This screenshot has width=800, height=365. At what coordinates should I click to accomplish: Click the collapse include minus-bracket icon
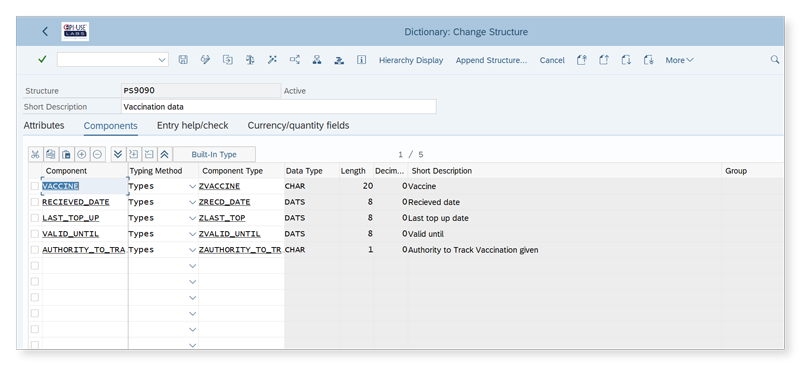pyautogui.click(x=149, y=154)
